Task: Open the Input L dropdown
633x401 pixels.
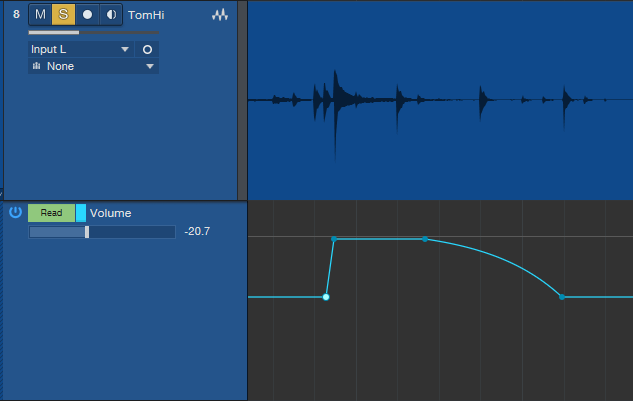Action: [x=80, y=49]
